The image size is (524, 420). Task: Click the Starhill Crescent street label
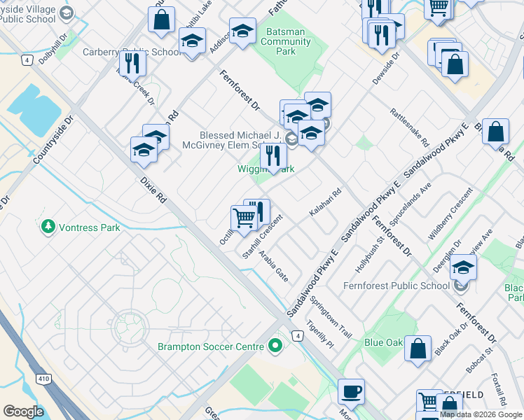pos(263,237)
